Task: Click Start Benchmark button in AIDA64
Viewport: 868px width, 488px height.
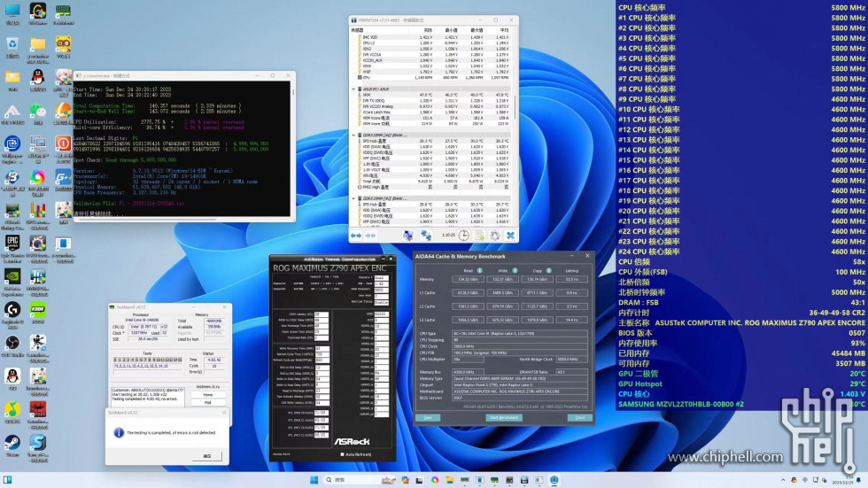Action: [x=504, y=418]
